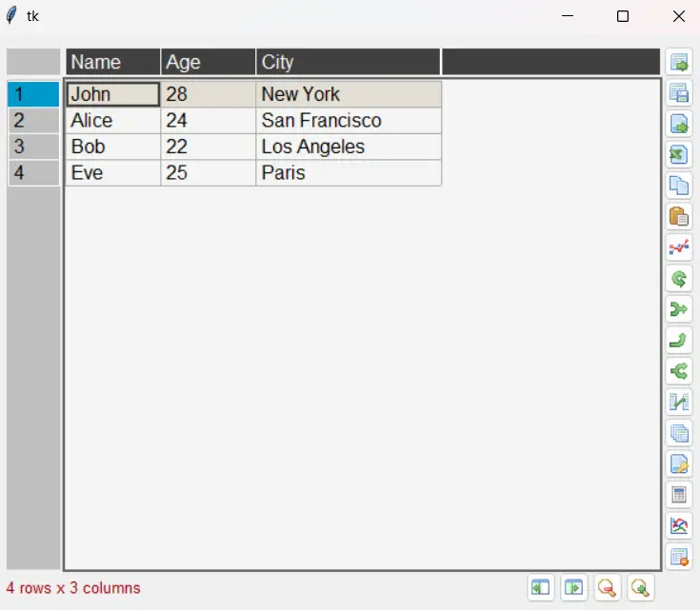Click the New York city cell
Viewport: 700px width, 610px height.
349,94
